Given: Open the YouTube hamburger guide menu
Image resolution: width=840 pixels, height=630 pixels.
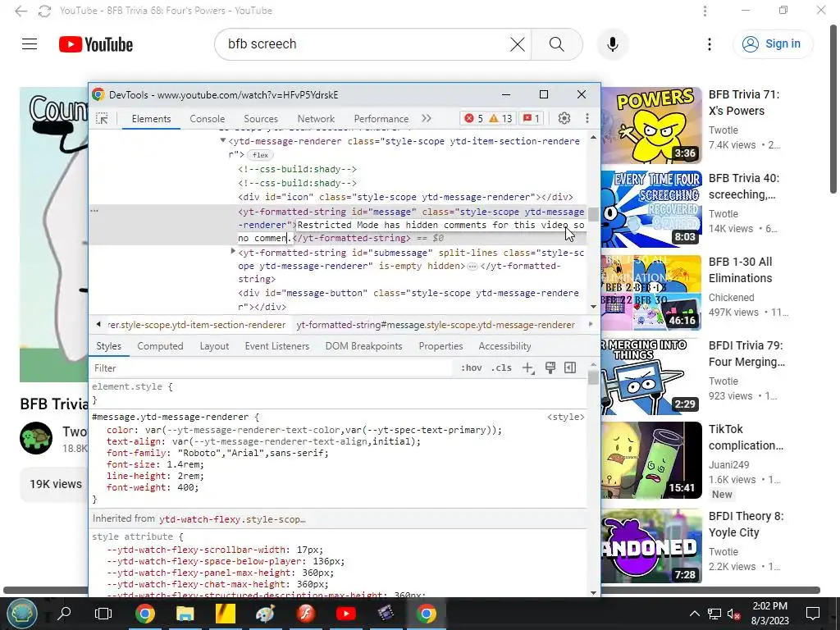Looking at the screenshot, I should (30, 44).
